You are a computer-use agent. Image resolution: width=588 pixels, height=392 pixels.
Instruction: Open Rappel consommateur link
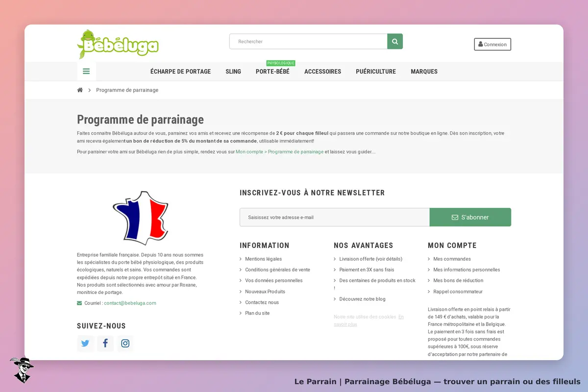coord(458,292)
